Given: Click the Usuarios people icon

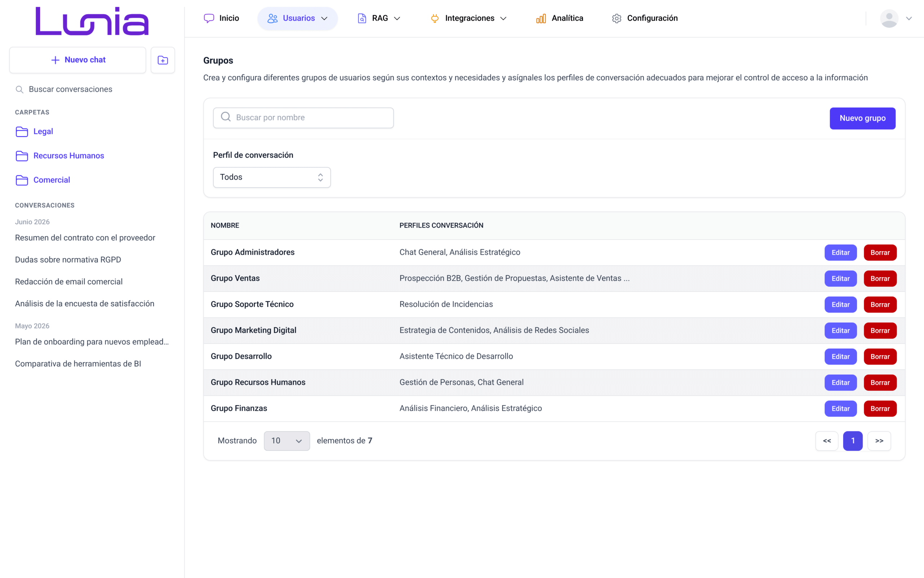Looking at the screenshot, I should pos(272,18).
